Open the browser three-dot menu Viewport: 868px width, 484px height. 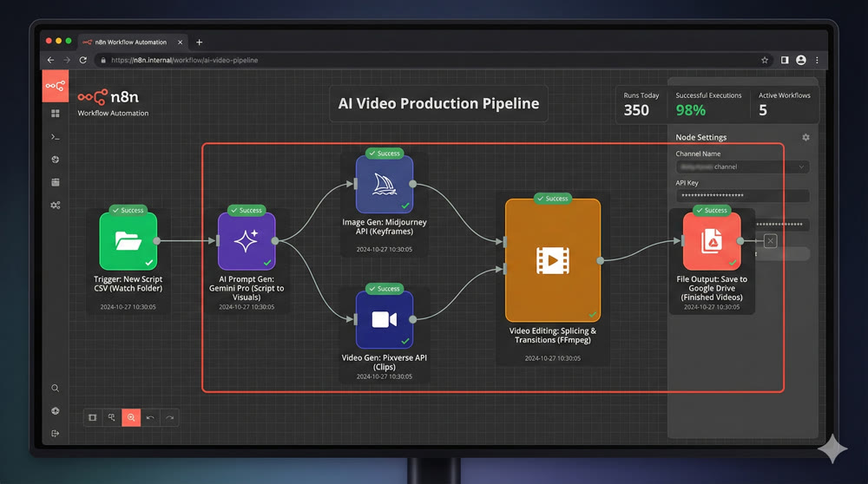[817, 60]
